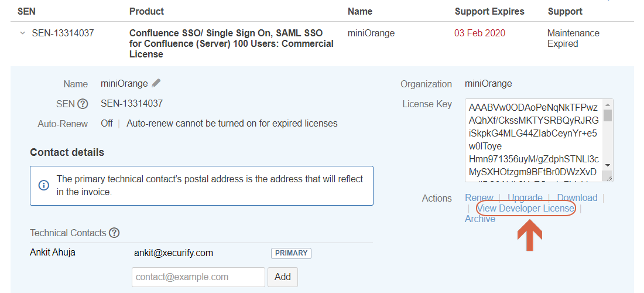Open View Developer License link
Screen dimensions: 644x293
(x=526, y=209)
